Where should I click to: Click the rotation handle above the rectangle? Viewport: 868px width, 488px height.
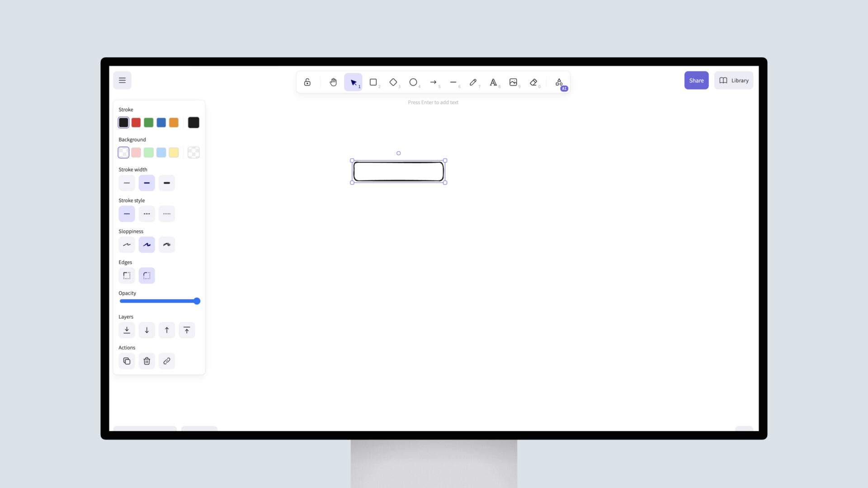(398, 153)
